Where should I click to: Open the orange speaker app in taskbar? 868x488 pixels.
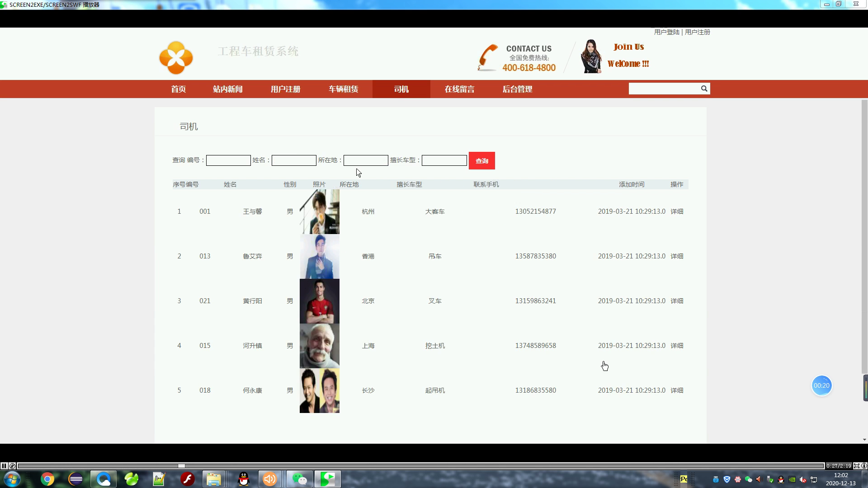click(270, 479)
